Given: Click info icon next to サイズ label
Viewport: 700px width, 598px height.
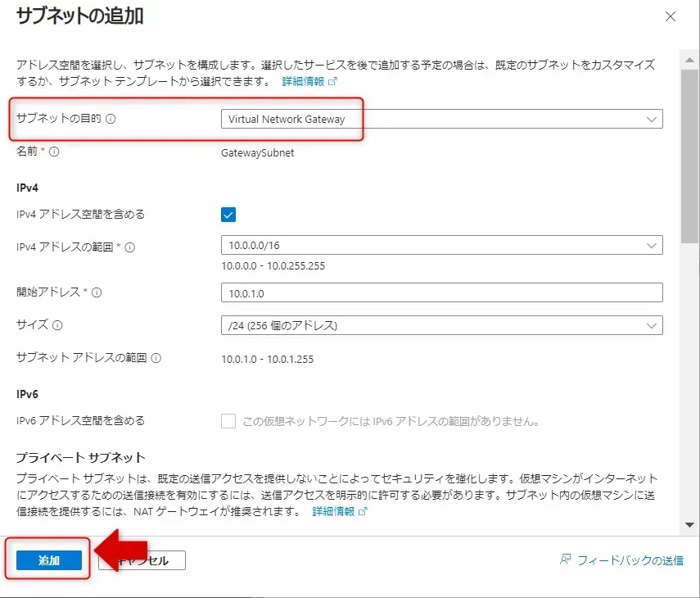Looking at the screenshot, I should (57, 325).
